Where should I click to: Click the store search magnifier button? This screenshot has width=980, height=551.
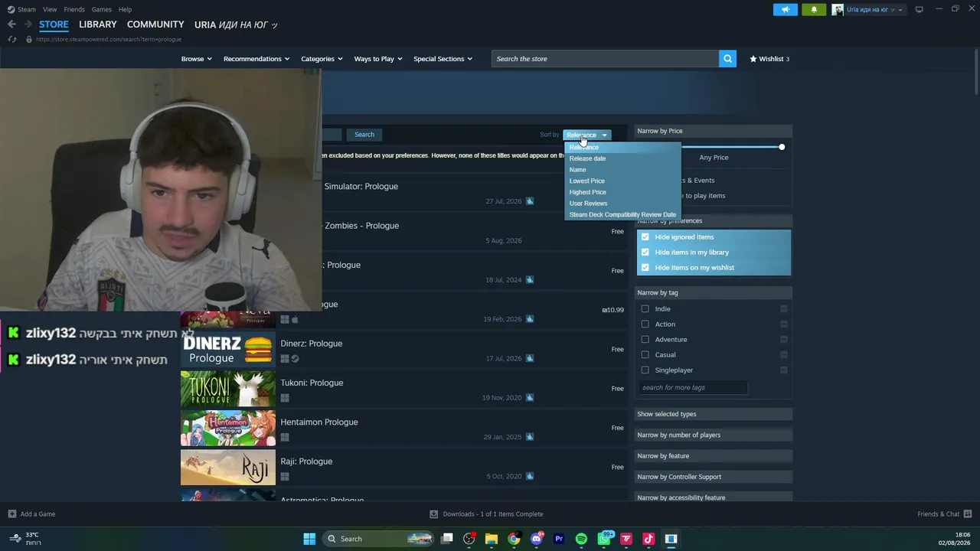click(x=727, y=59)
